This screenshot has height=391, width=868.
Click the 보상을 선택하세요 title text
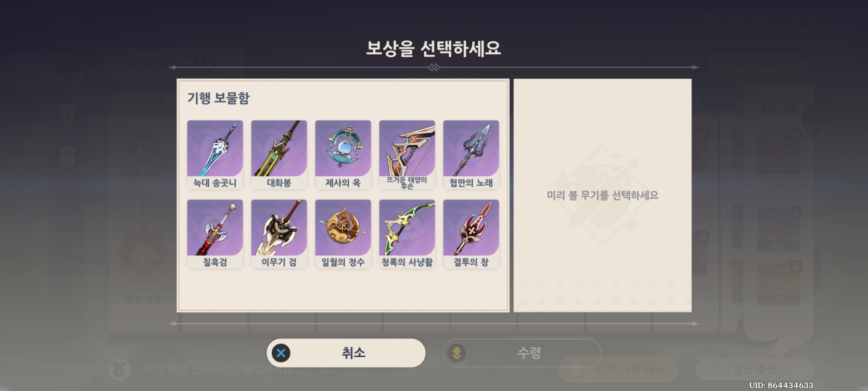point(434,49)
